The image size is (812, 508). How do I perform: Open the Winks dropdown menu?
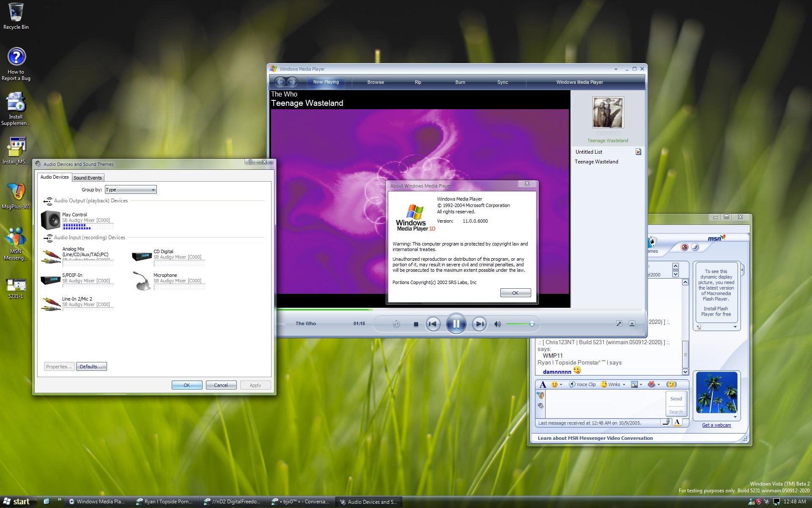tap(623, 385)
